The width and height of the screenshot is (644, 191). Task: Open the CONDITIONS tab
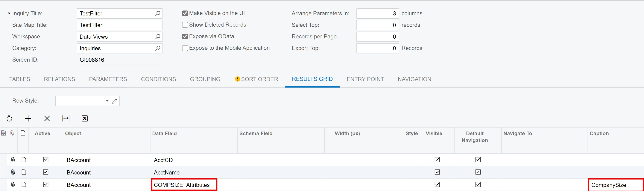(x=158, y=79)
